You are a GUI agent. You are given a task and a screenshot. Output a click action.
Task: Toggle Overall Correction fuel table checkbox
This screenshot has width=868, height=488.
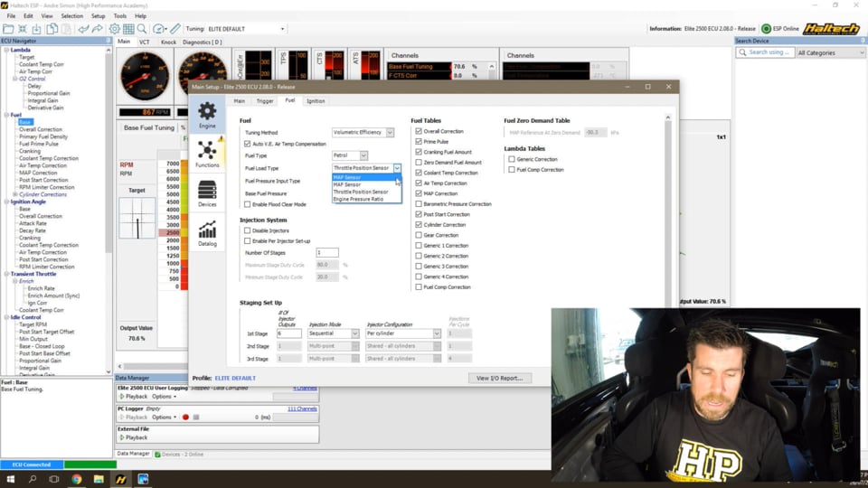point(419,131)
